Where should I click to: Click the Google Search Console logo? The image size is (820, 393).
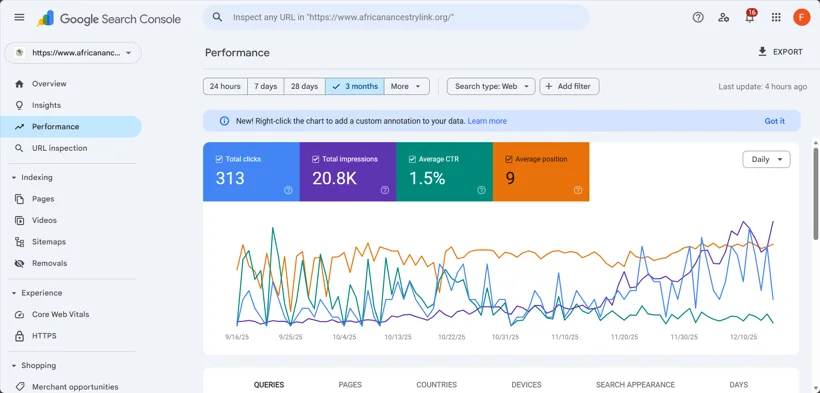coord(109,19)
